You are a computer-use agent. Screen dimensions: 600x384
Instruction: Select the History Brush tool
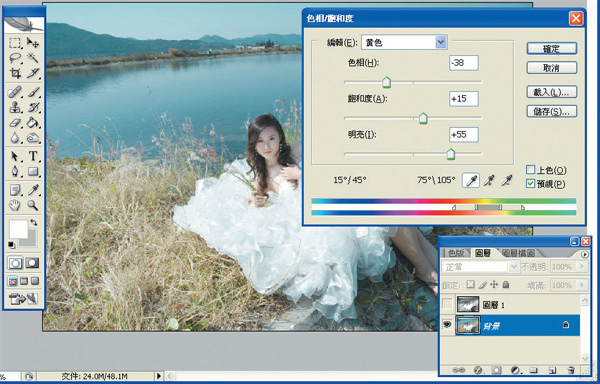pos(33,107)
